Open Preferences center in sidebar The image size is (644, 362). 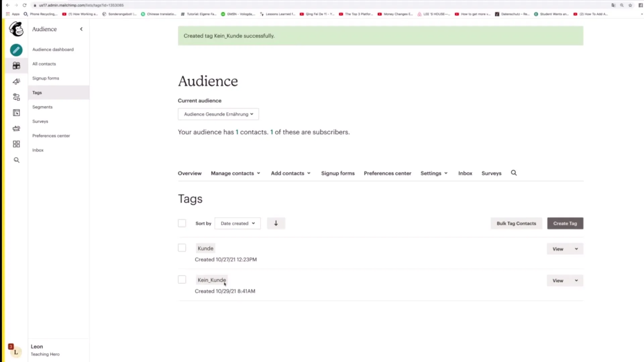(x=51, y=136)
